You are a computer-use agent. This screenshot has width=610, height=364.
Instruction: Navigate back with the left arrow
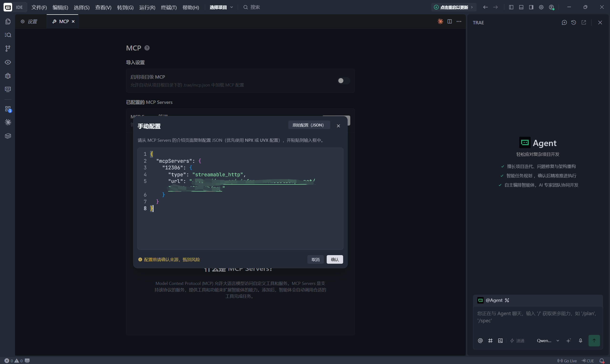(x=485, y=7)
